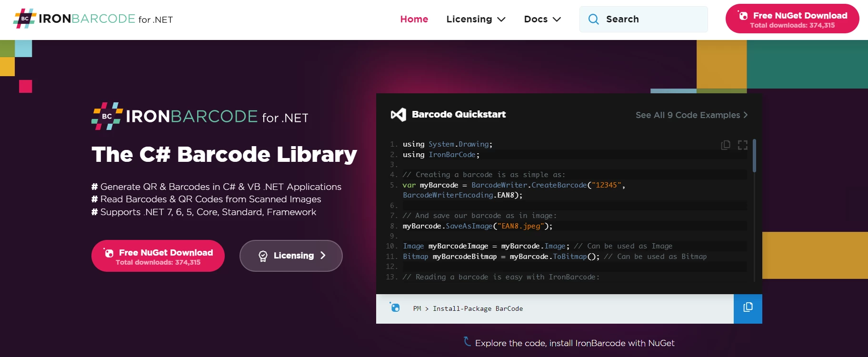Click the hero Free NuGet Download button
This screenshot has width=868, height=357.
pyautogui.click(x=158, y=256)
